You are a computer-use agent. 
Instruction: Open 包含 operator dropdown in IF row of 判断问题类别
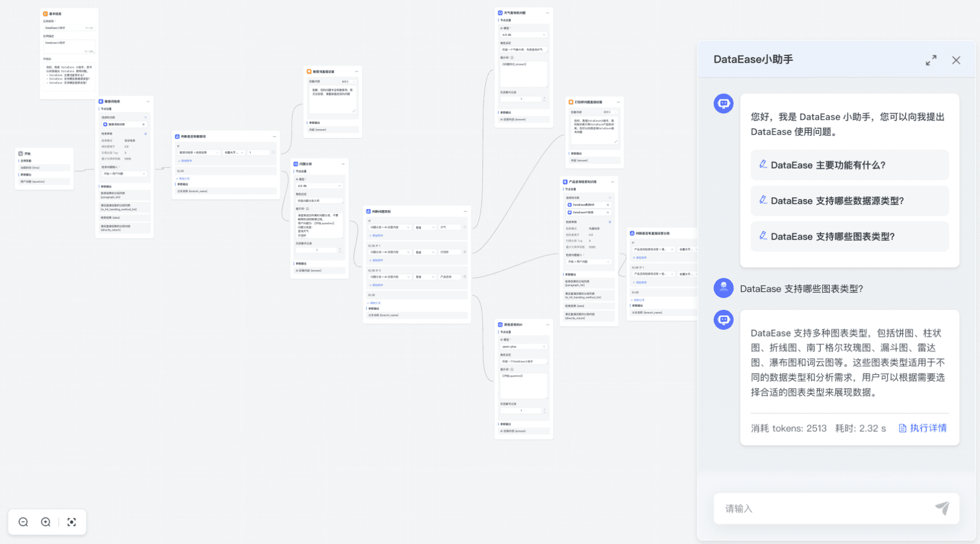pyautogui.click(x=425, y=228)
